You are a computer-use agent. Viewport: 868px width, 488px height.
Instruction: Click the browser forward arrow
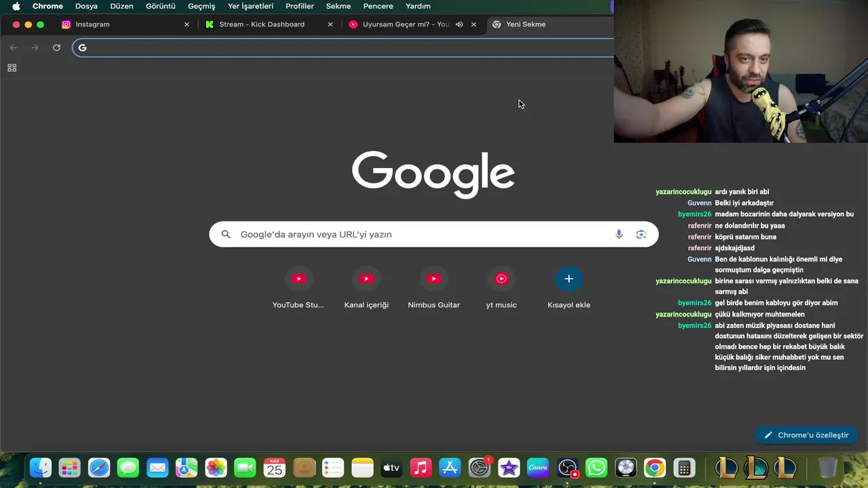(x=35, y=47)
